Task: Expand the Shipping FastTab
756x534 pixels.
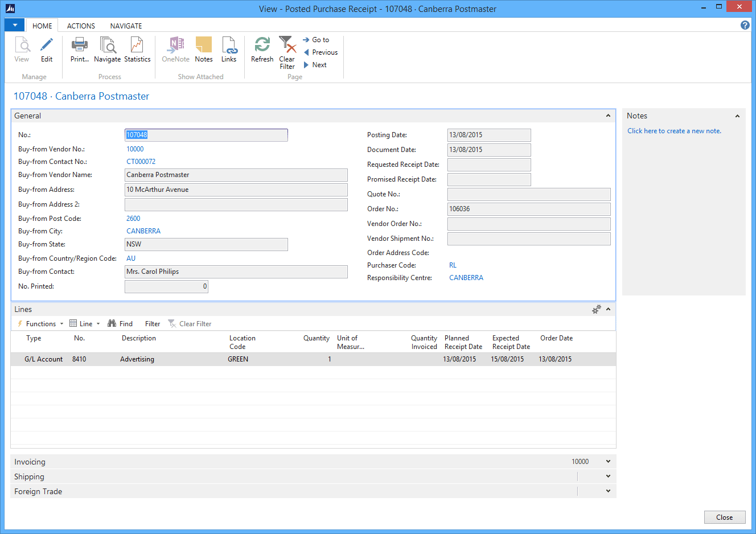Action: coord(608,477)
